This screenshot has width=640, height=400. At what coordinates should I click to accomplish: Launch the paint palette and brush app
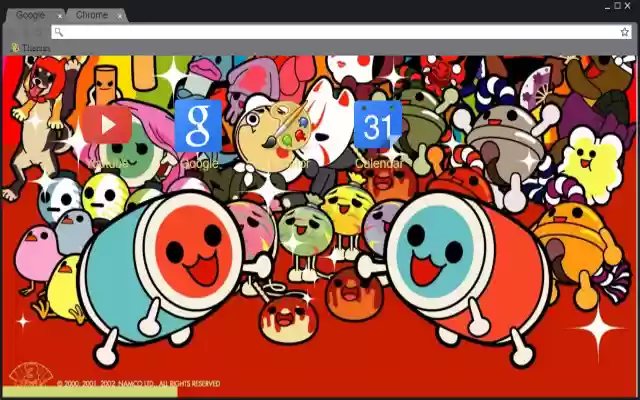[x=288, y=126]
